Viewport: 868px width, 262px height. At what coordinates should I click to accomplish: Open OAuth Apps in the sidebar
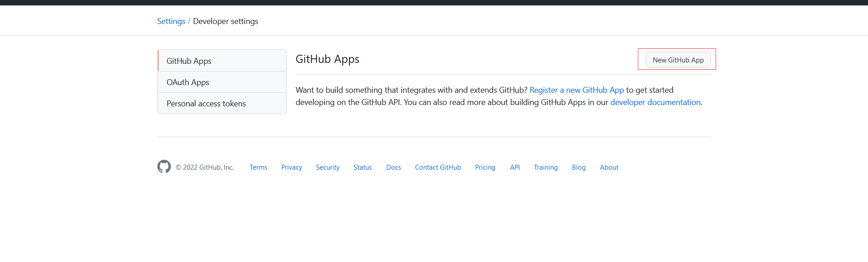(x=222, y=82)
